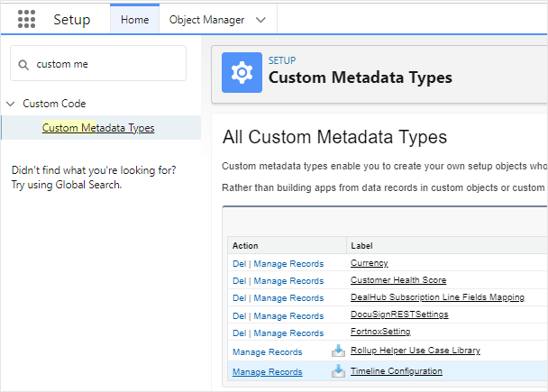Screen dimensions: 548x392
Task: Open the App Launcher grid icon
Action: click(26, 20)
